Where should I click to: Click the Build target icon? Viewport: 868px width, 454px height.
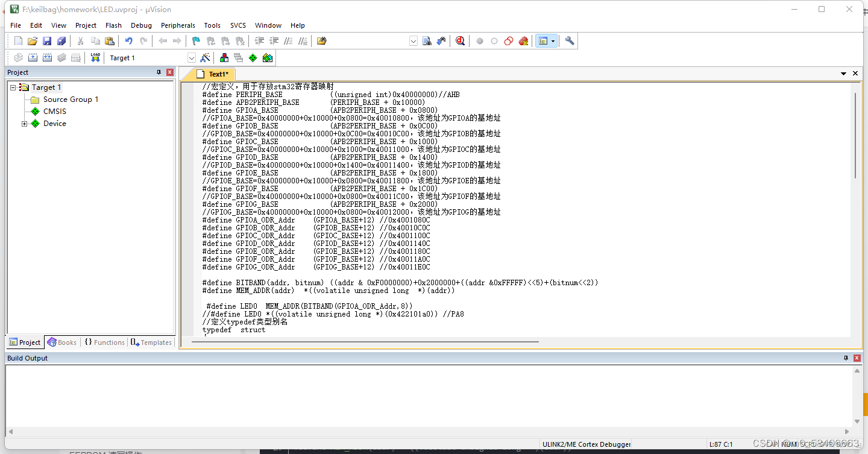[x=33, y=58]
